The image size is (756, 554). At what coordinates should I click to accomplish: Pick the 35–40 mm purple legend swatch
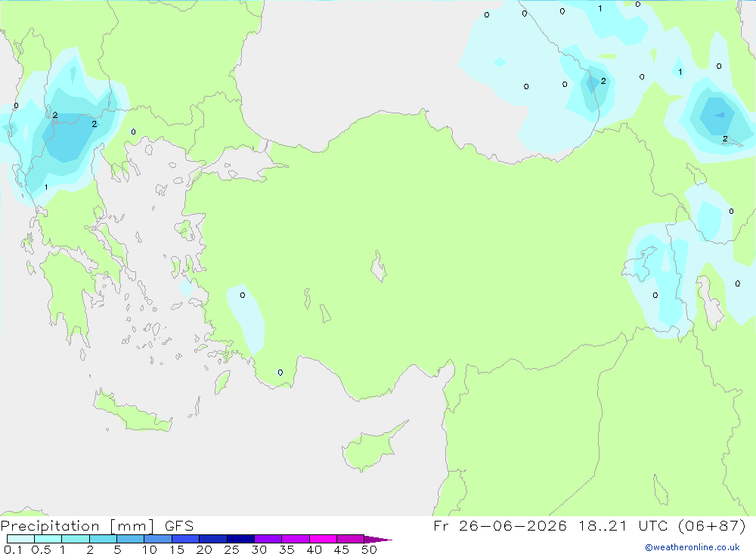pos(295,539)
